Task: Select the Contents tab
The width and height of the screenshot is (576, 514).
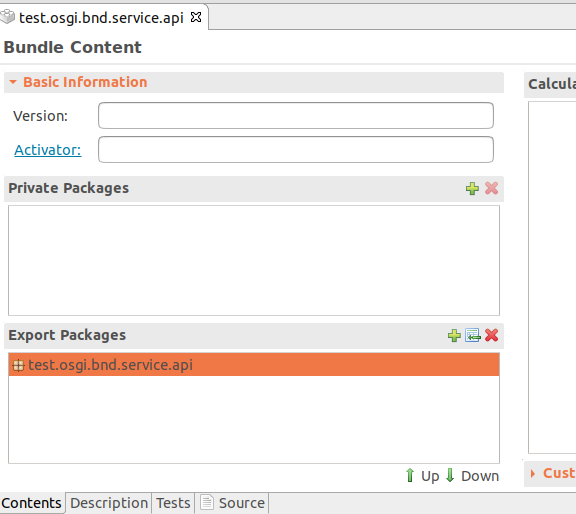Action: pos(31,503)
